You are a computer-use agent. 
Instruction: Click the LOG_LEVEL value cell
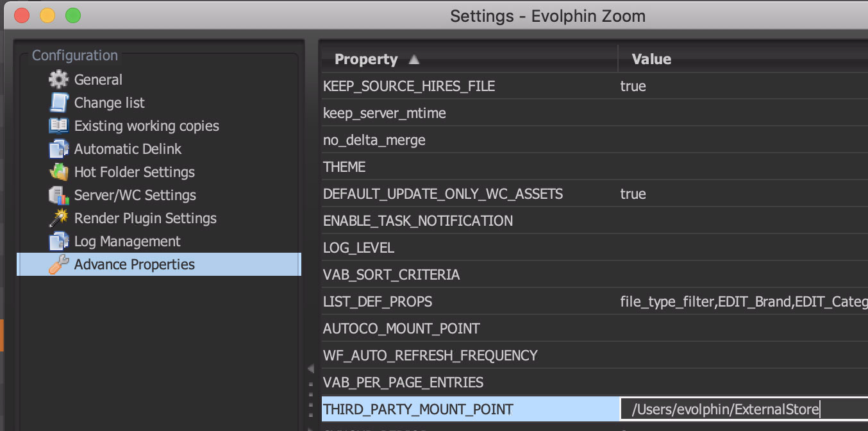tap(744, 248)
